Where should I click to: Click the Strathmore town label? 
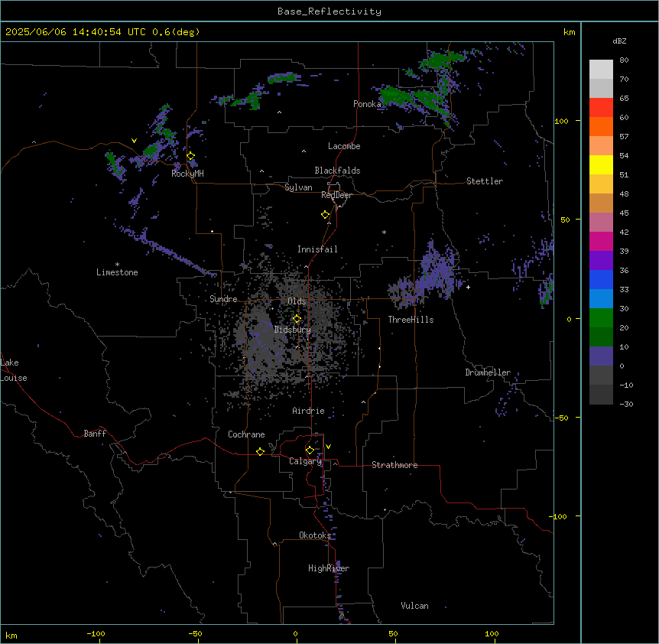point(394,465)
